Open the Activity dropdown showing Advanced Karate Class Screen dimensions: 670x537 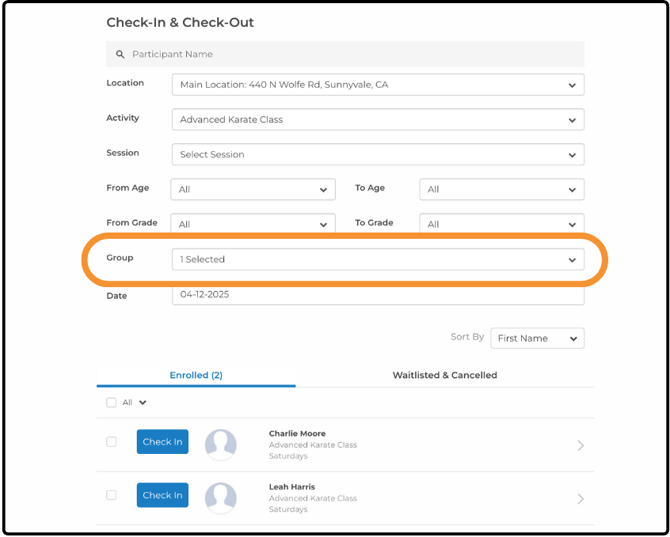(x=378, y=120)
